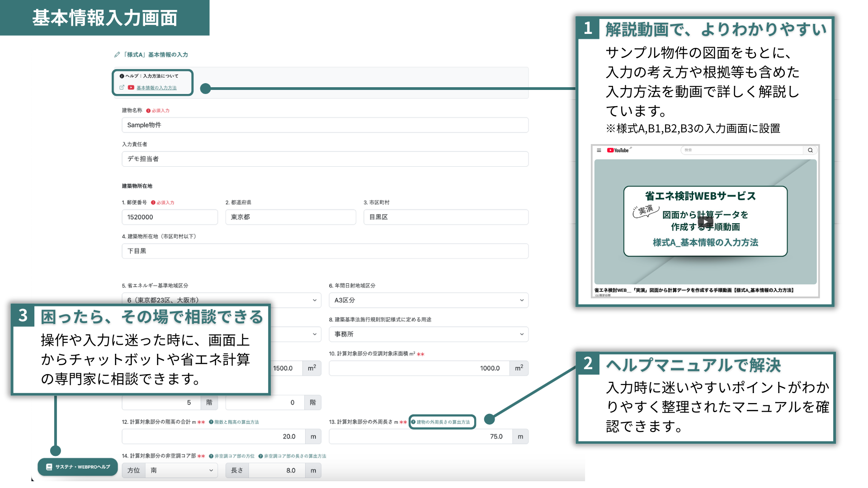Click the YouTube search magnifier icon
The height and width of the screenshot is (488, 868).
click(x=810, y=150)
